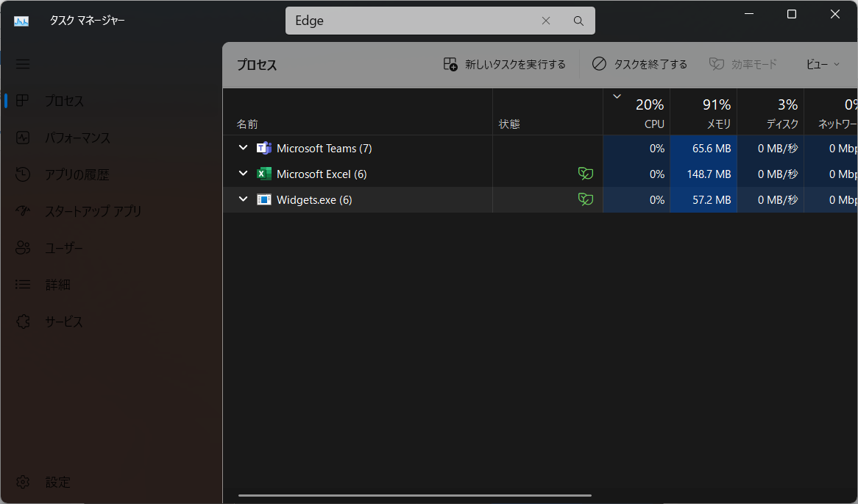Click the 148.7 MB memory value
This screenshot has height=504, width=858.
tap(709, 174)
